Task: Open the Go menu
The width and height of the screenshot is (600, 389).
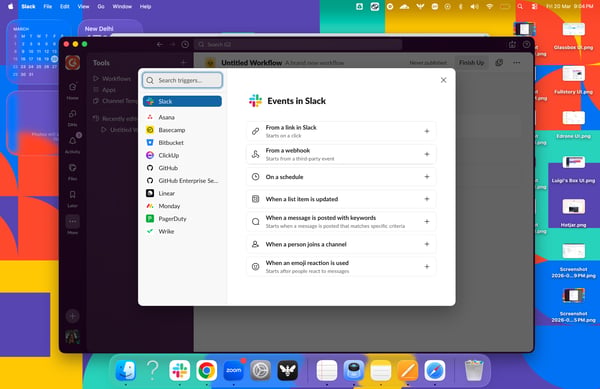Action: [101, 7]
